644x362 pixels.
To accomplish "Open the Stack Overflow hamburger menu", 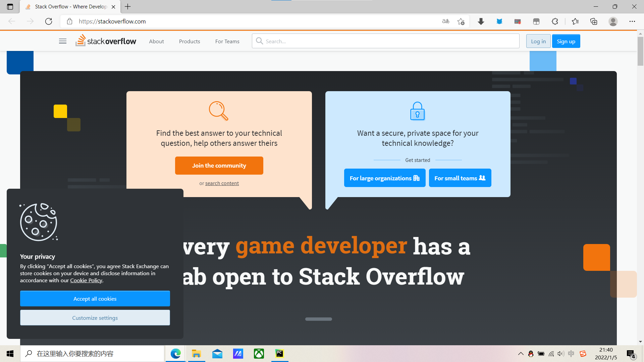I will (63, 41).
